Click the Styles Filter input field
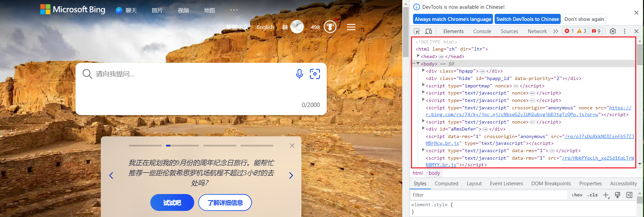The image size is (644, 217). point(489,195)
